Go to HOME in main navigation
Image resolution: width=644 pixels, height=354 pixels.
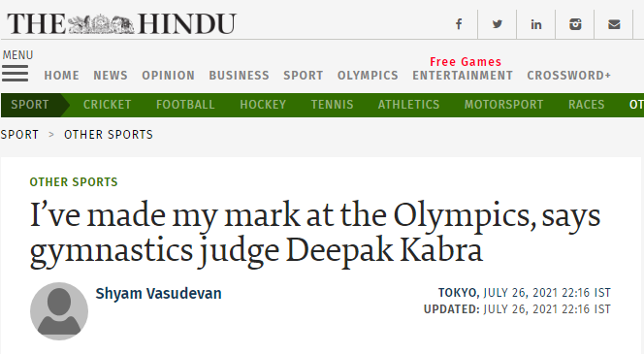click(x=62, y=76)
